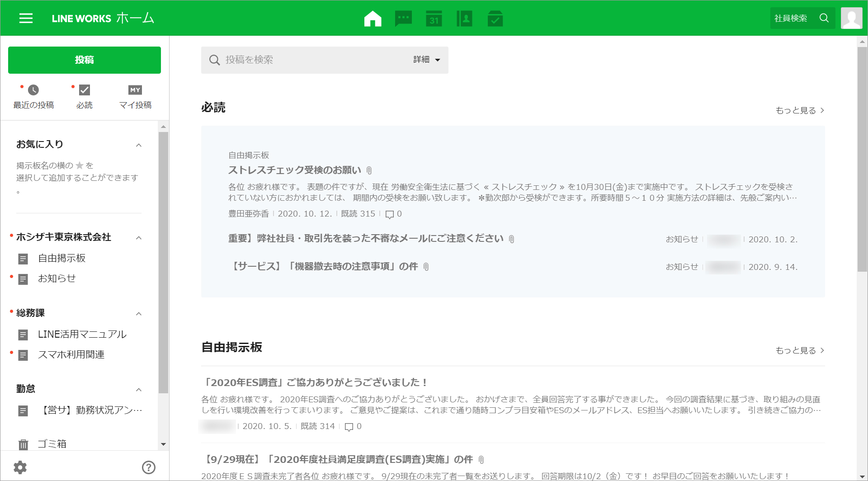The image size is (868, 481).
Task: Open the お知らせ board in sidebar
Action: click(57, 278)
